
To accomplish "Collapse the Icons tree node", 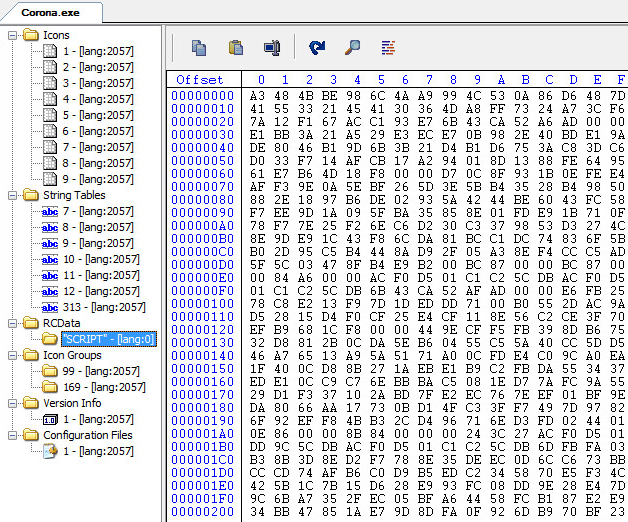I will 13,35.
